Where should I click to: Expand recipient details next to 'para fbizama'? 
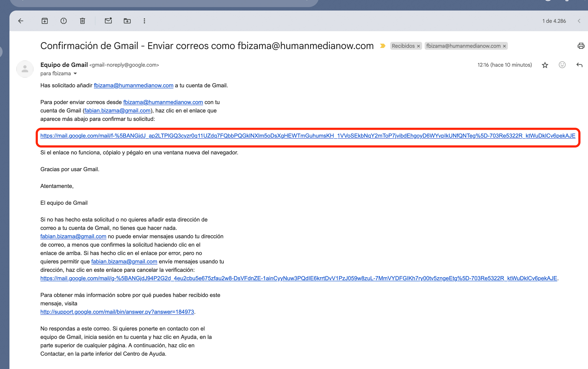75,74
